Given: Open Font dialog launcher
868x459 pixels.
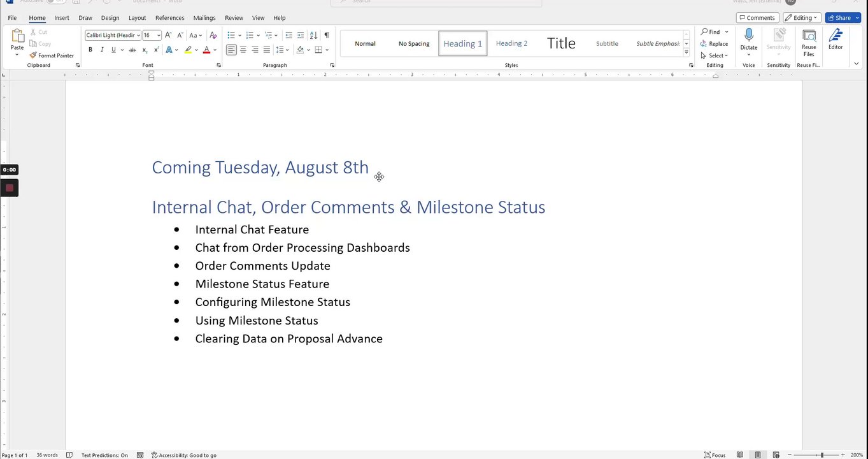Looking at the screenshot, I should (x=218, y=65).
